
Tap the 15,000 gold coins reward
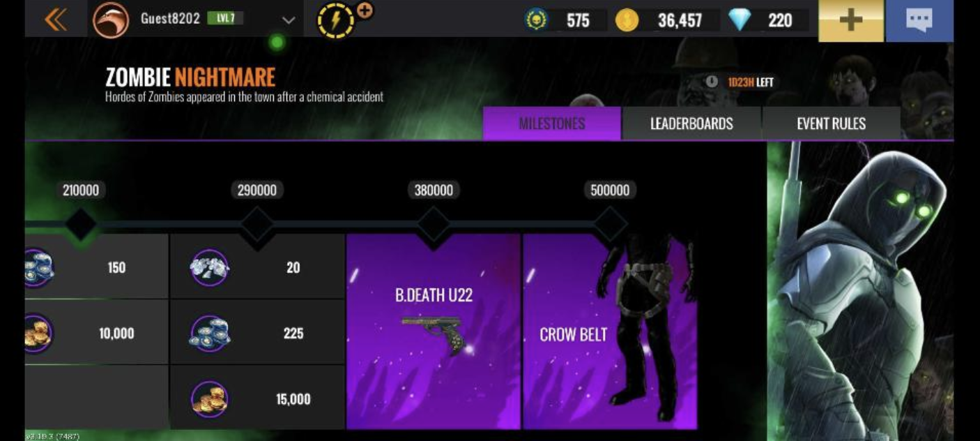(x=257, y=398)
